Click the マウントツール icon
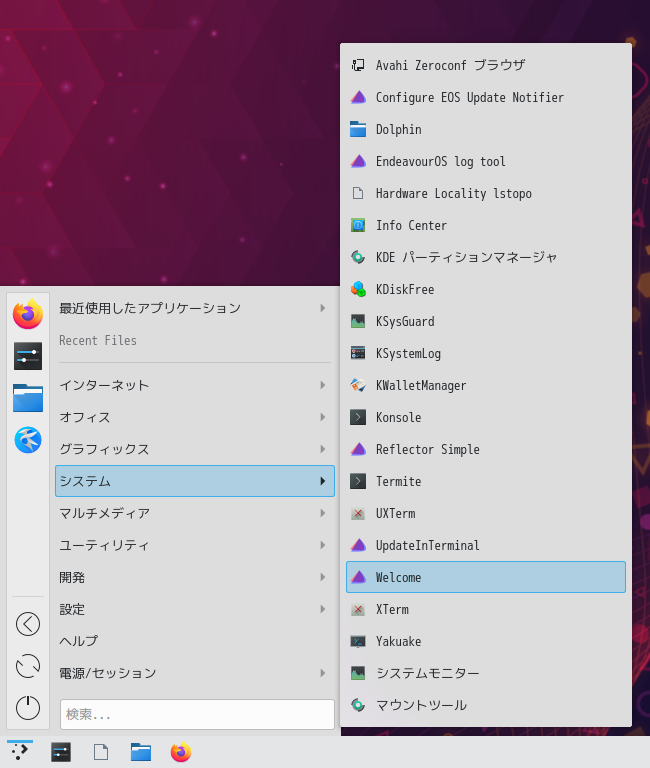 (x=358, y=705)
